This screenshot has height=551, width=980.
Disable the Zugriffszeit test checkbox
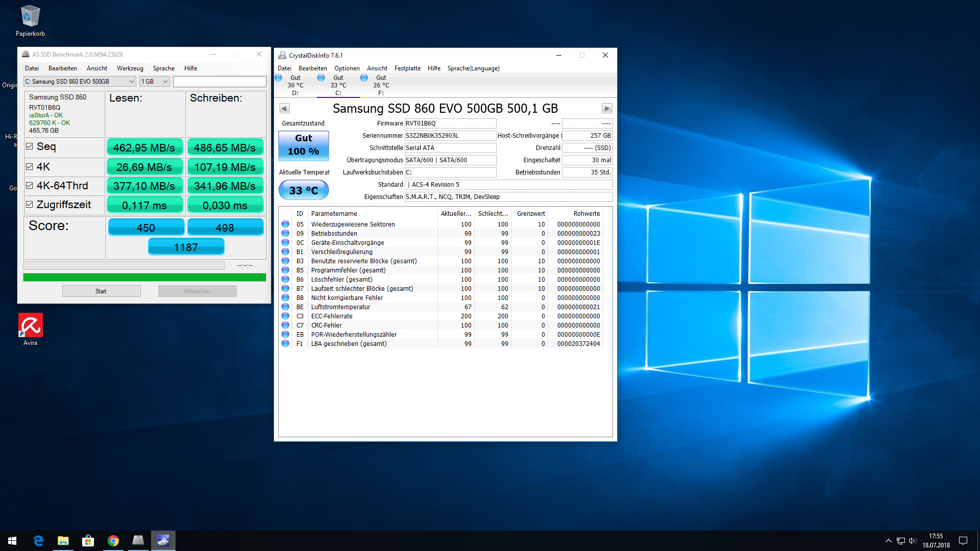30,205
